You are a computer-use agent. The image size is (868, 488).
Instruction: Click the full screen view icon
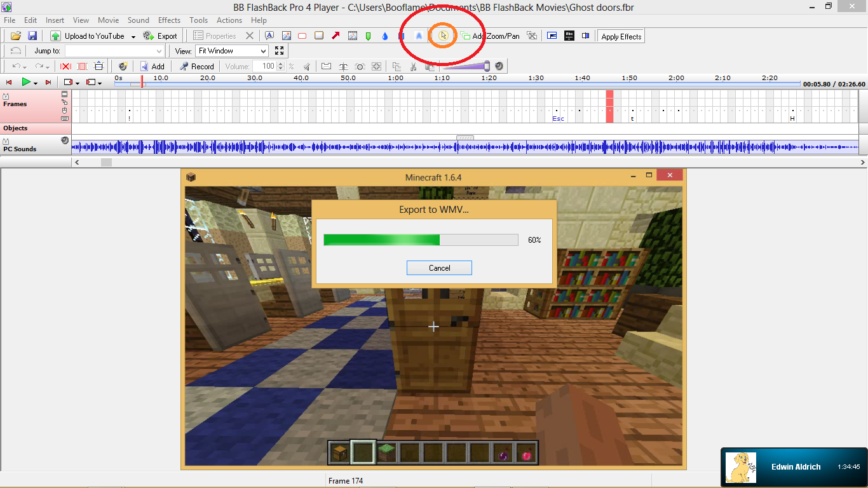point(279,51)
